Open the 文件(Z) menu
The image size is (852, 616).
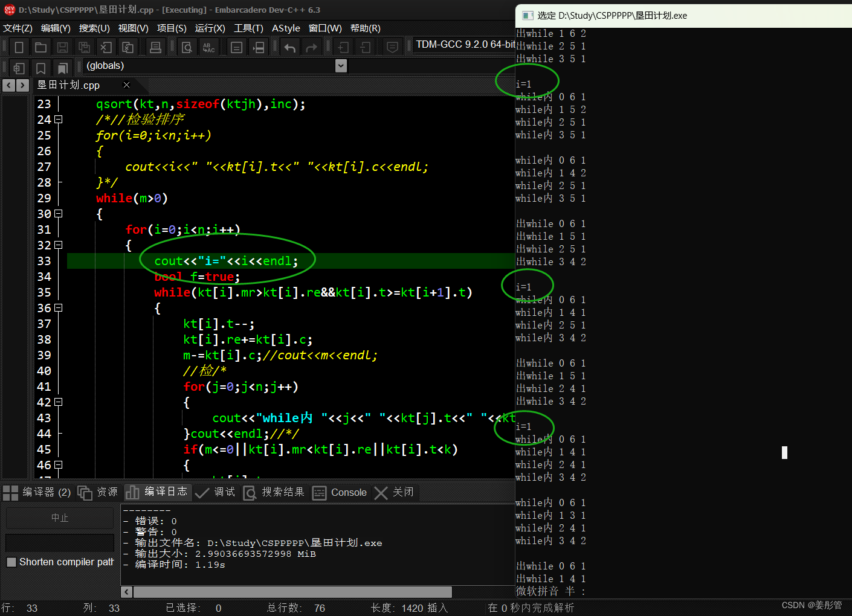18,28
